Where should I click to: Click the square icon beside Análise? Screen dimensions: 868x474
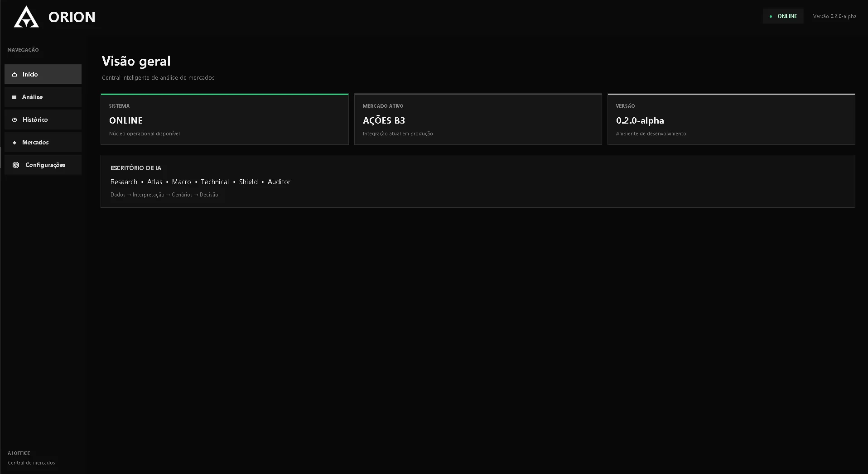(x=14, y=97)
